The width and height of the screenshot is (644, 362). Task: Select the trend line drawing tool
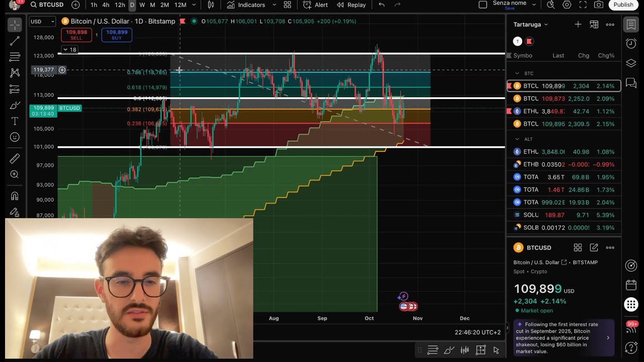[x=15, y=41]
